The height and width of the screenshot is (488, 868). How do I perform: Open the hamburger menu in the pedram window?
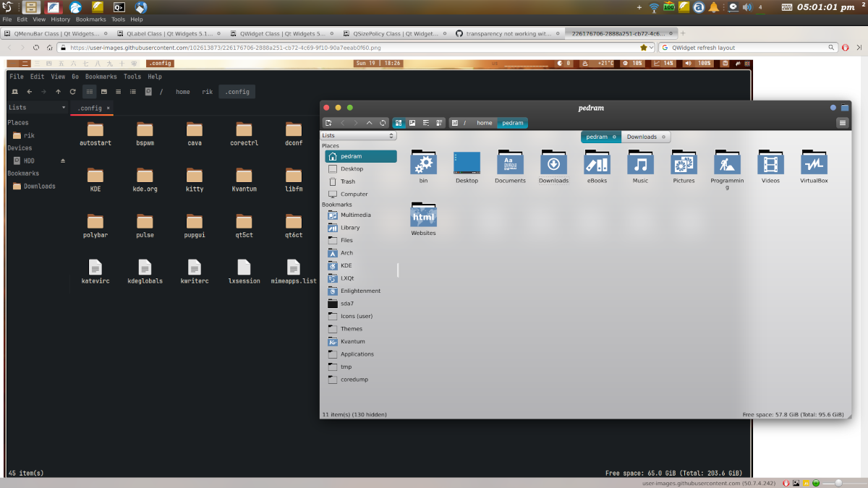tap(842, 122)
